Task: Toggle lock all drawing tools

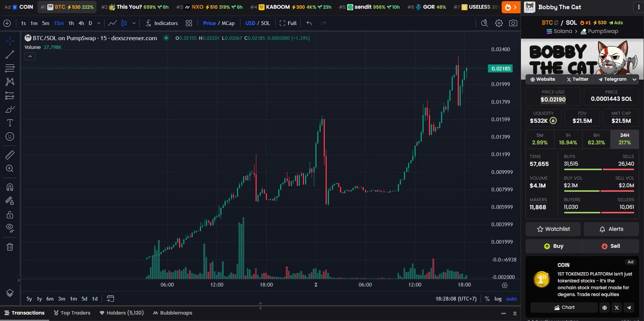Action: tap(10, 215)
